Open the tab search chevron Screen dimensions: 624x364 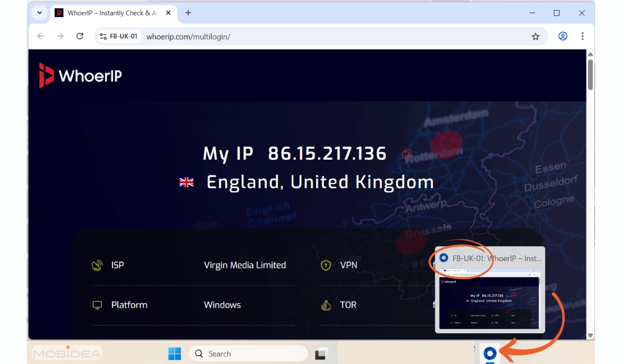tap(39, 12)
